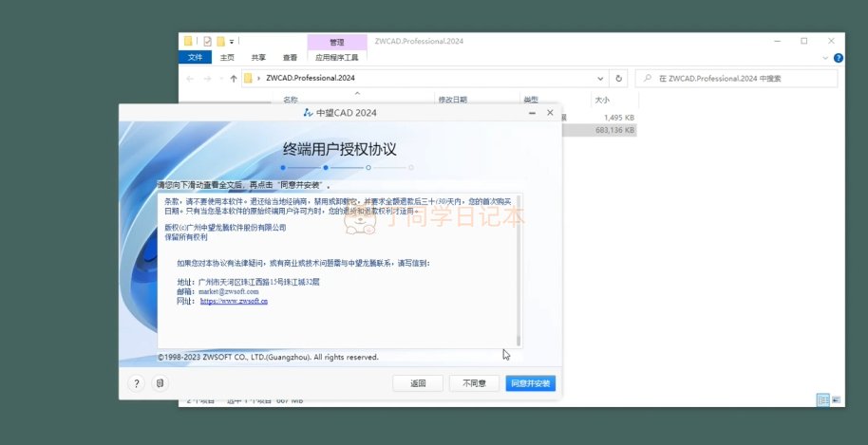Click the 管理 contextual tab in Explorer
This screenshot has width=868, height=445.
336,42
